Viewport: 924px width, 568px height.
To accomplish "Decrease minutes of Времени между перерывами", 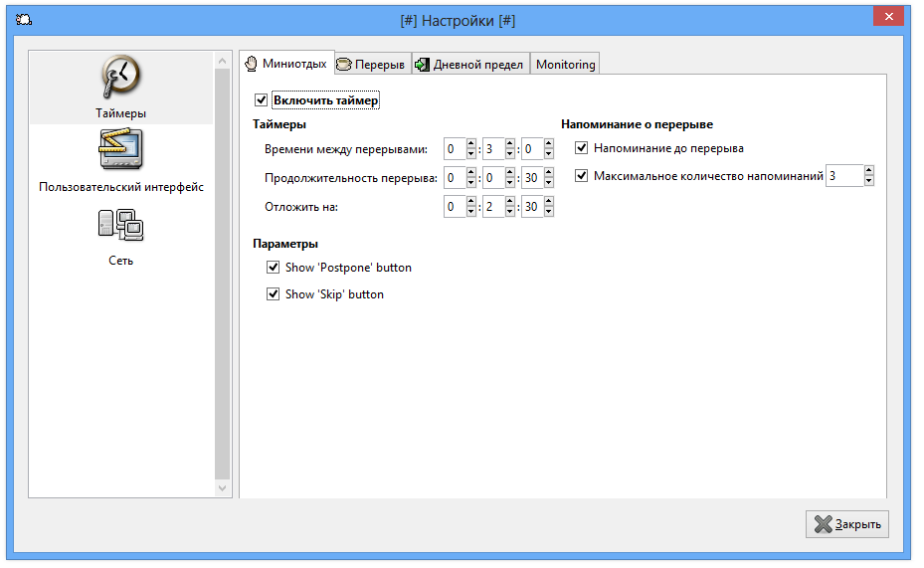I will coord(509,154).
